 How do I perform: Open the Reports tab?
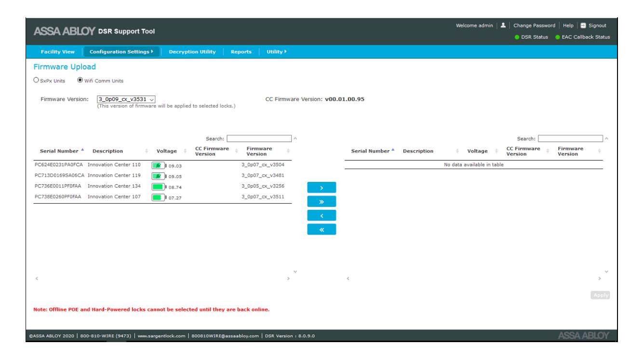click(241, 52)
